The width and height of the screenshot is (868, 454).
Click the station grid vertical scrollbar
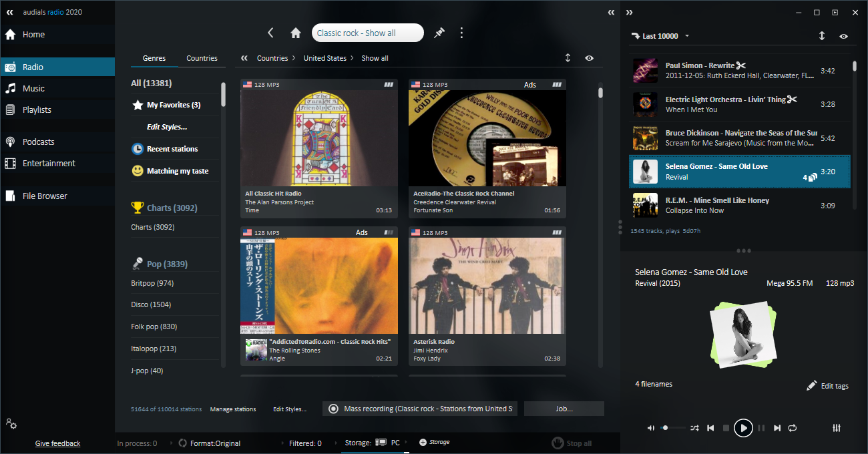coord(600,93)
